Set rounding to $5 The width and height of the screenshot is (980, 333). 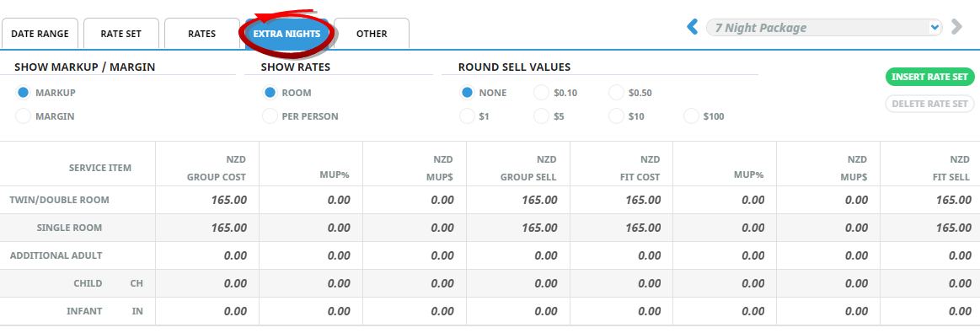click(x=541, y=116)
